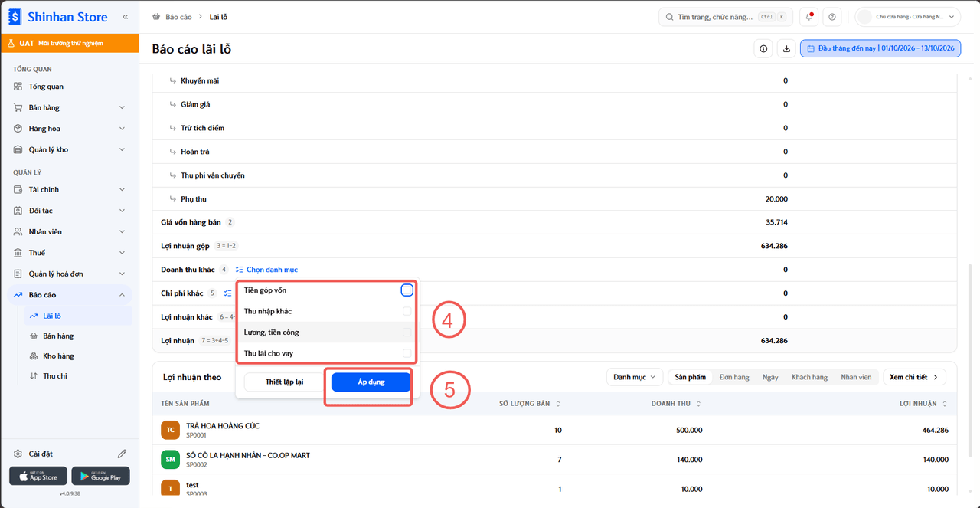Screen dimensions: 980x508
Task: Open the Đối tác sidebar section
Action: point(70,211)
